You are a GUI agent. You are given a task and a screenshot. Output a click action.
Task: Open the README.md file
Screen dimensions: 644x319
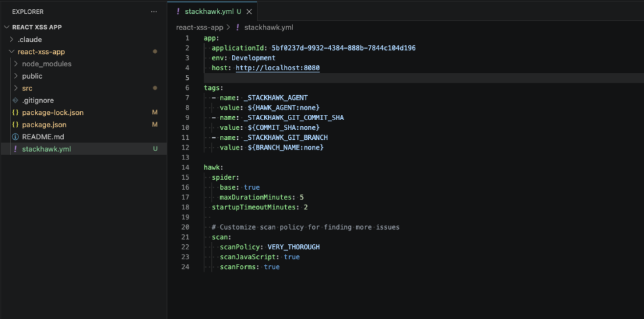pos(43,137)
